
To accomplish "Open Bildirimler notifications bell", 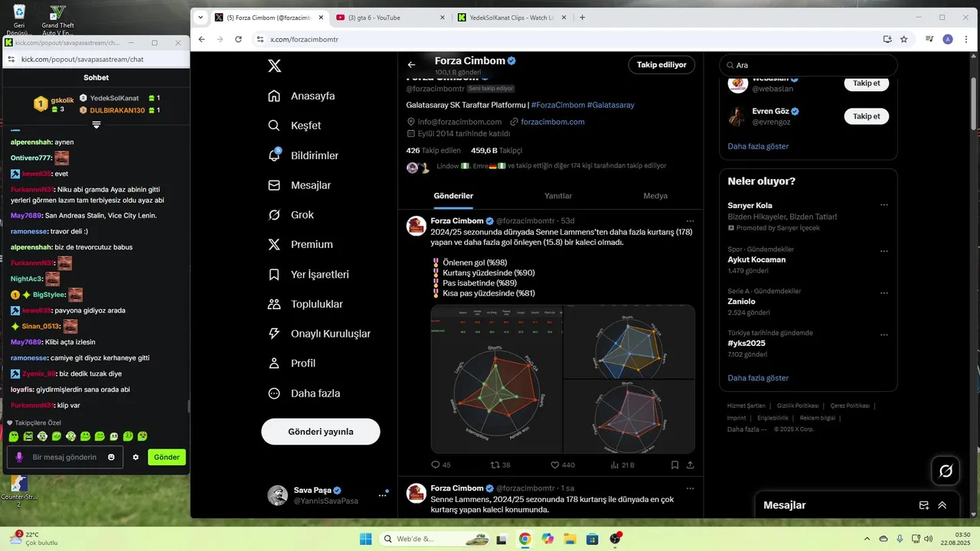I will pos(302,155).
